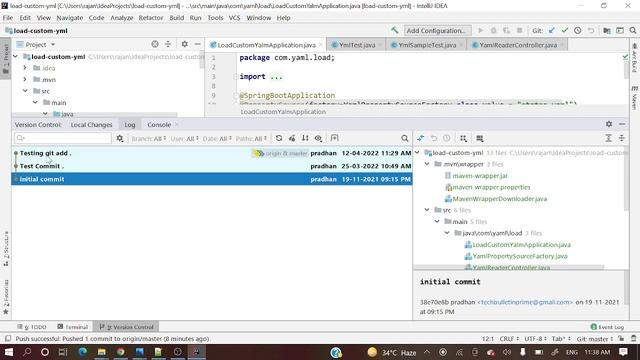This screenshot has width=640, height=360.
Task: Collapse the main folder in project tree
Action: click(35, 102)
